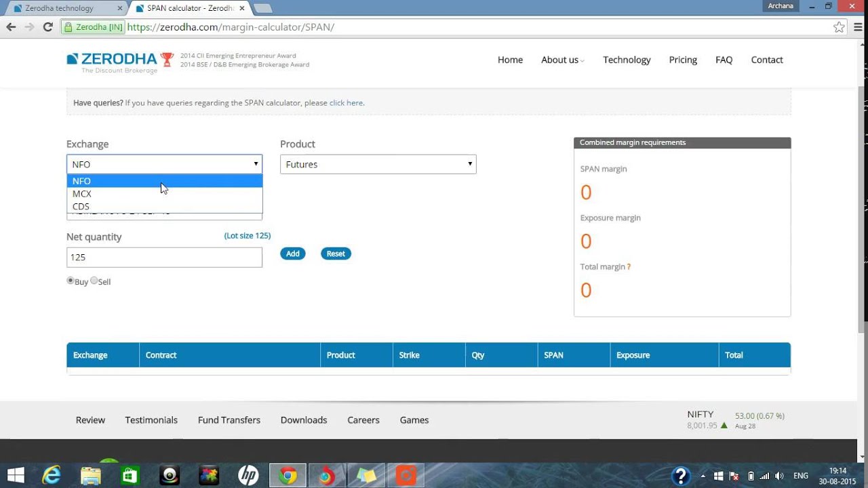Viewport: 868px width, 488px height.
Task: Reload the page with refresh icon
Action: pos(47,27)
